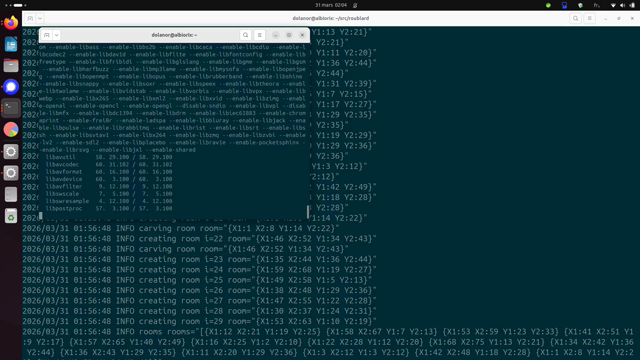The width and height of the screenshot is (640, 360).
Task: Open the clock and calendar in top bar
Action: (x=331, y=5)
